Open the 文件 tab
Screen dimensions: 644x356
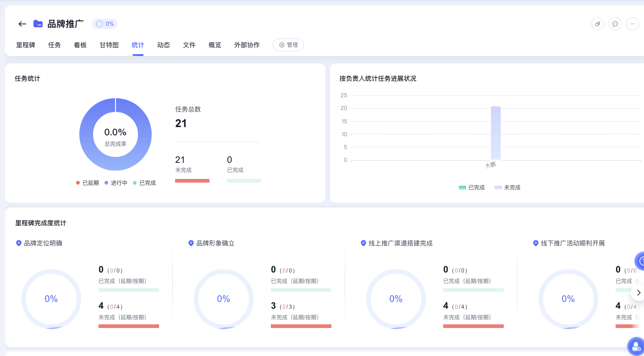point(189,45)
